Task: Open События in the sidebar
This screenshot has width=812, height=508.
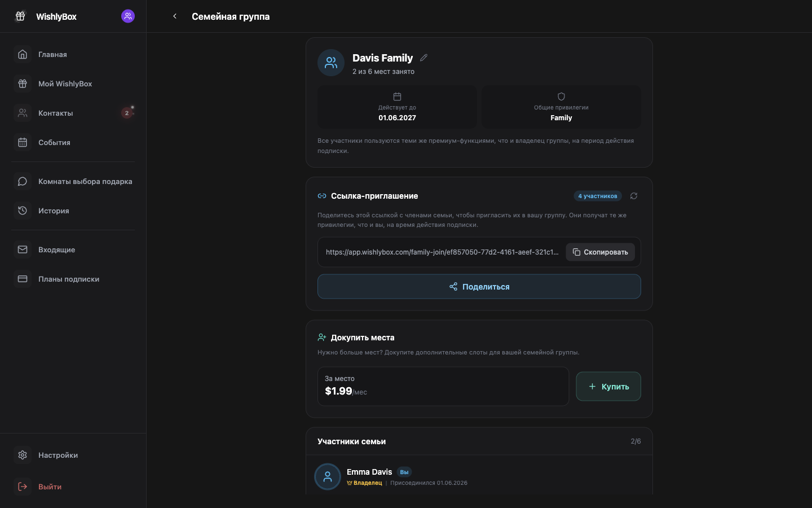Action: click(x=73, y=142)
